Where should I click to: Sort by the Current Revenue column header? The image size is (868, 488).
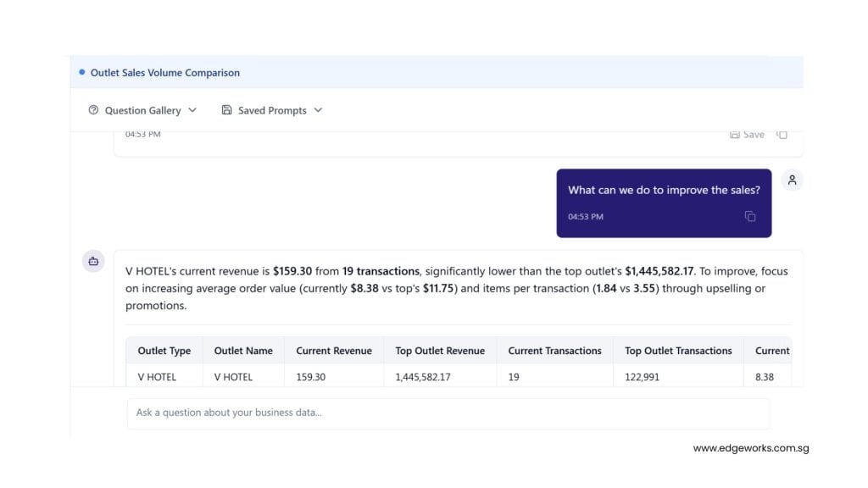[334, 351]
